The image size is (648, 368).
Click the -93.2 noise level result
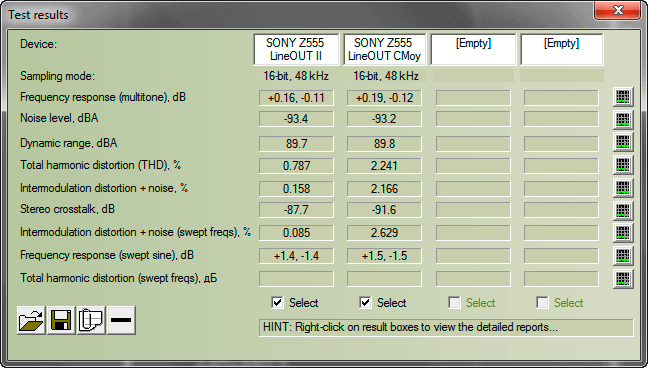point(384,119)
